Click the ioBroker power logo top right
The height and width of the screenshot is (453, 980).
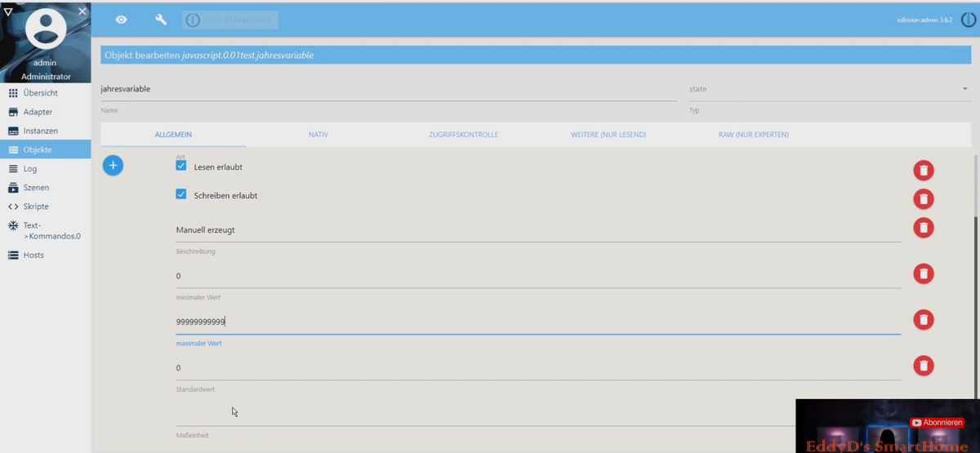[x=969, y=20]
